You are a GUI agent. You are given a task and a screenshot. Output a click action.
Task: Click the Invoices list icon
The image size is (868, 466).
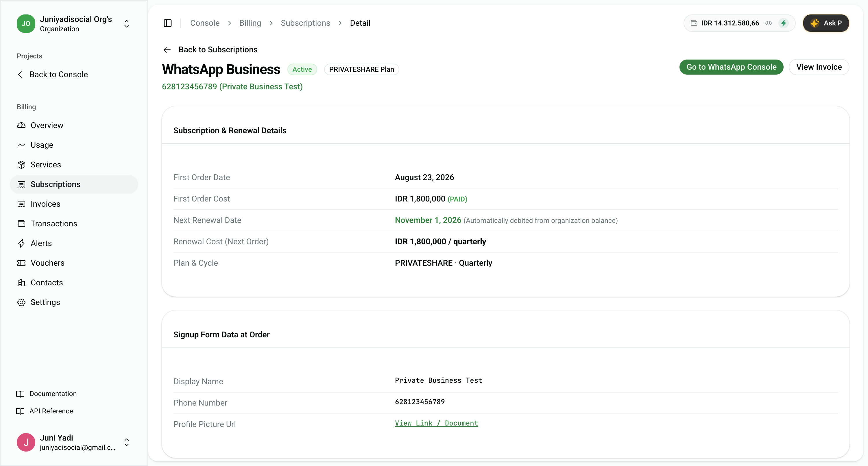(x=21, y=204)
